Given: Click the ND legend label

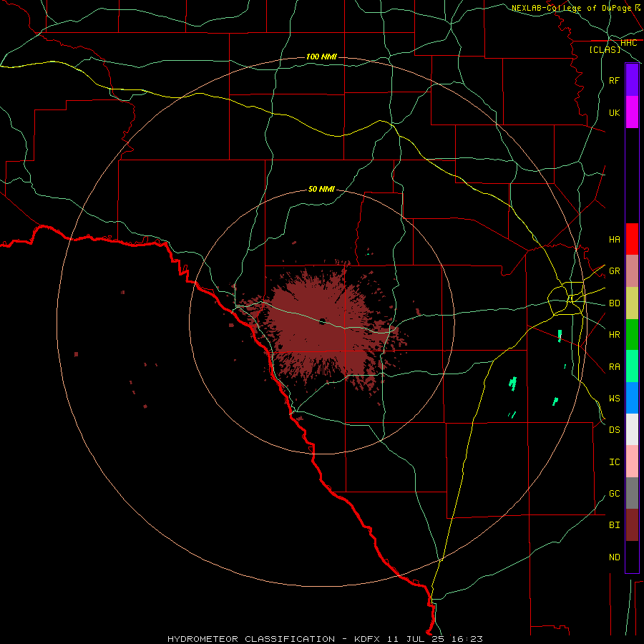Looking at the screenshot, I should point(614,557).
